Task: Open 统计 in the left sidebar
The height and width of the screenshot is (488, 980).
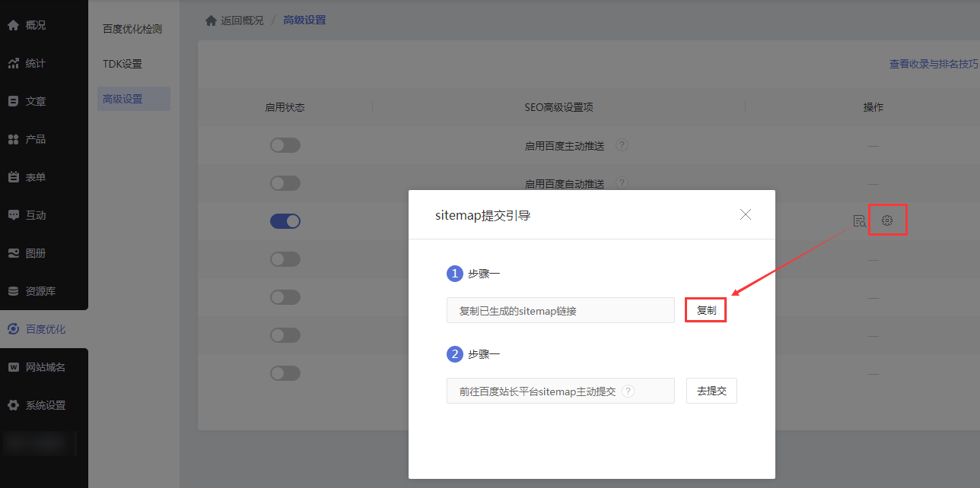Action: 36,63
